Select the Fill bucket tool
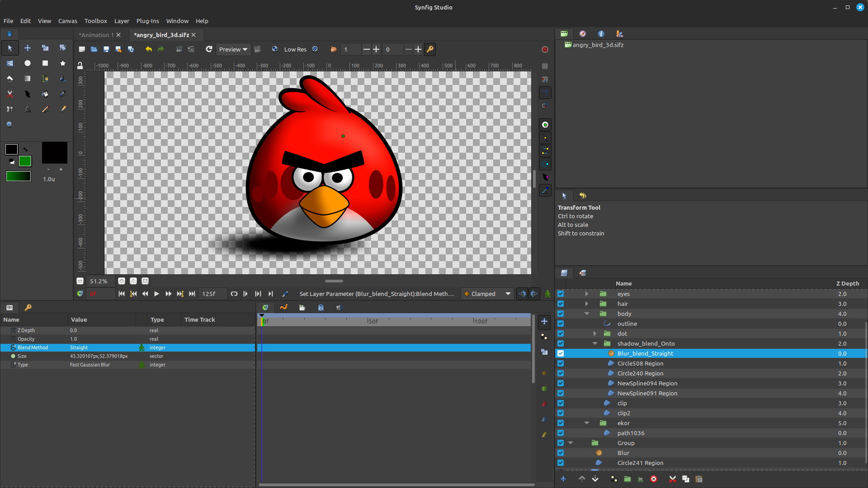 (x=45, y=94)
